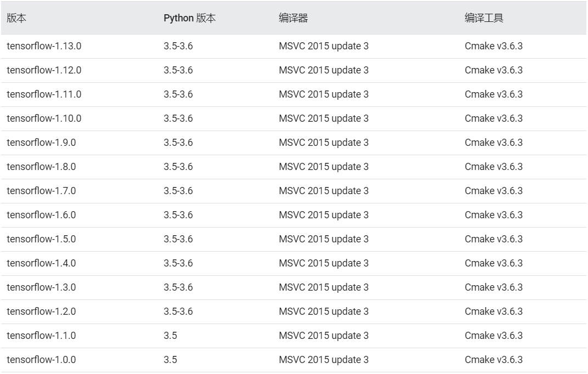The image size is (588, 374).
Task: Select the tensorflow-1.3.0 version cell
Action: click(x=41, y=287)
